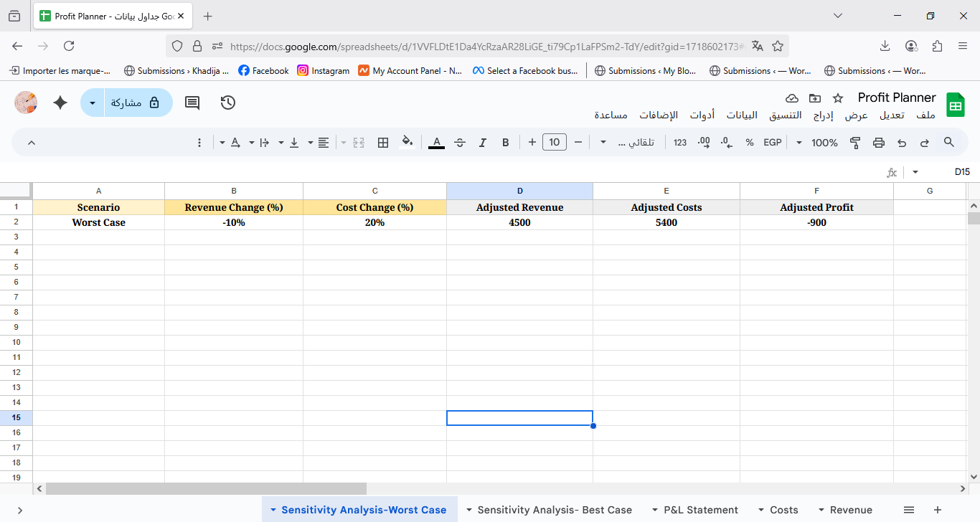Open the comments panel icon
This screenshot has height=522, width=980.
pyautogui.click(x=192, y=103)
